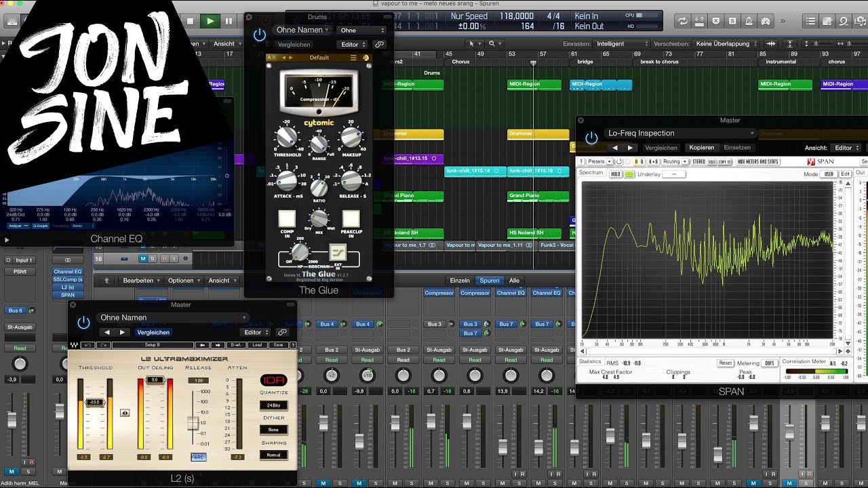Click the L2 Out Ceiling slider handle
Screen dimensions: 868x488
[x=155, y=380]
